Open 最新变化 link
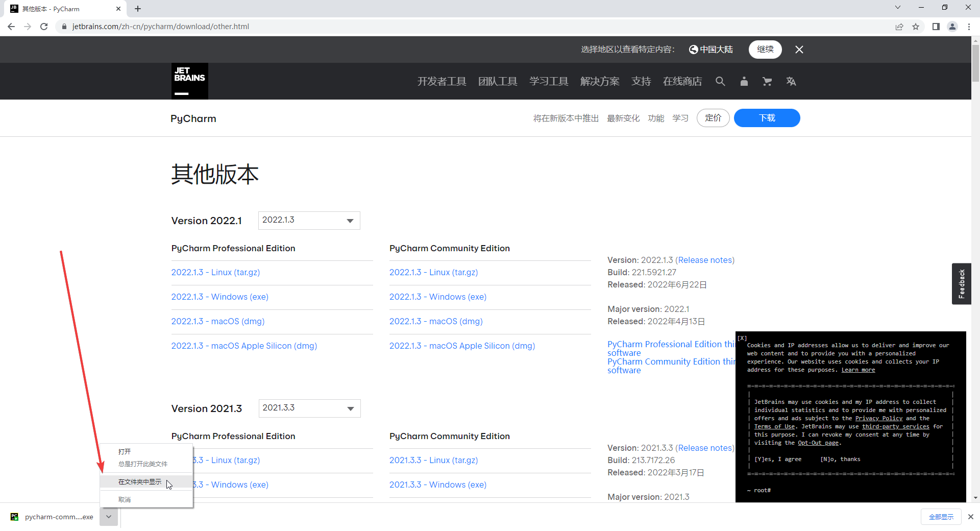Viewport: 980px width, 531px height. (623, 118)
